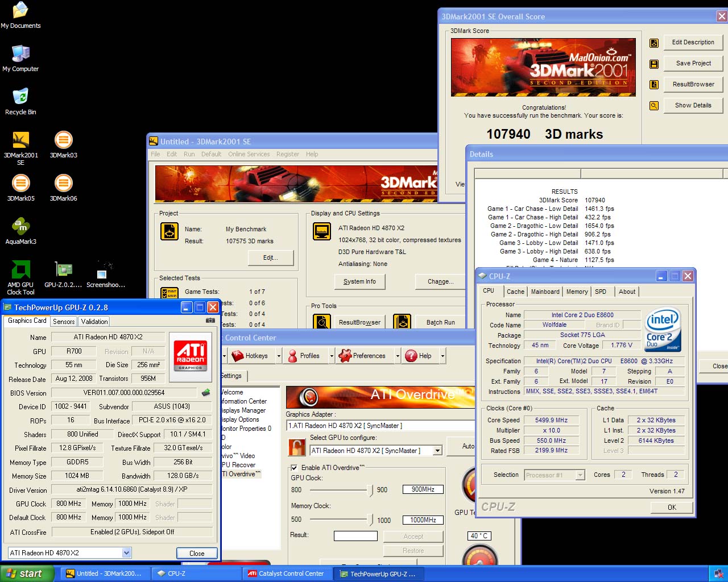Click the magnifier icon beside Show Details
This screenshot has width=728, height=582.
(654, 106)
